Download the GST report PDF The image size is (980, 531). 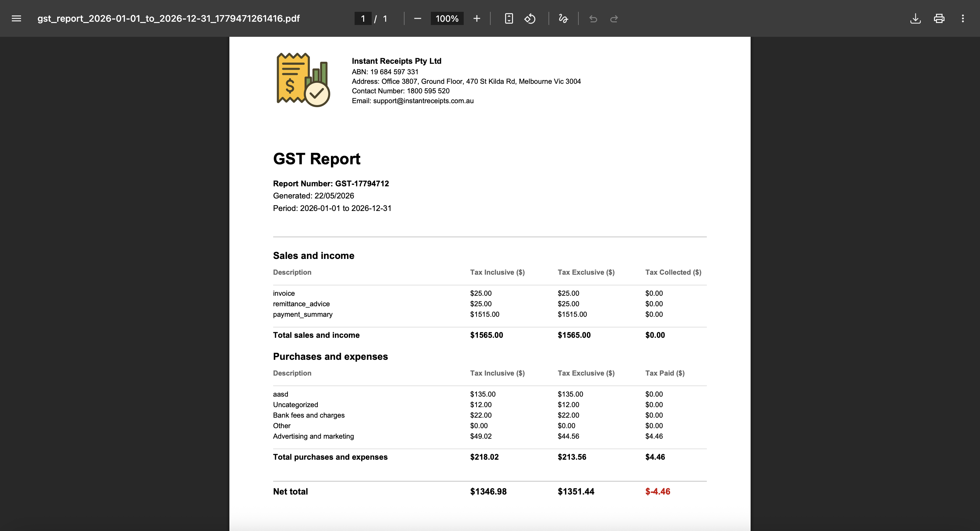coord(915,18)
